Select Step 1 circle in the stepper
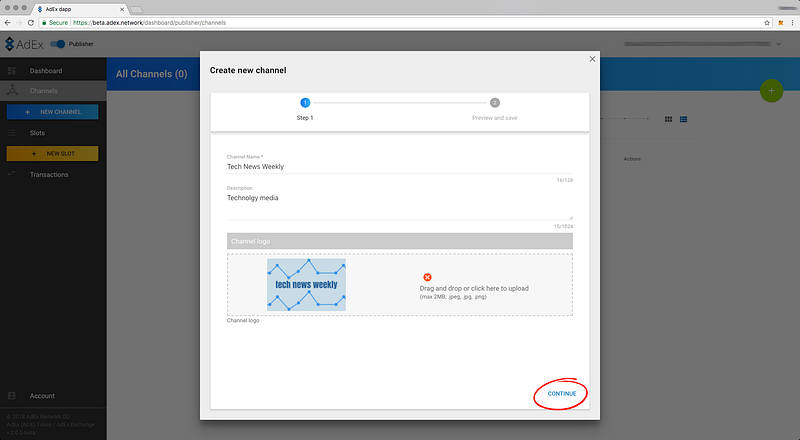This screenshot has height=440, width=800. click(x=305, y=103)
